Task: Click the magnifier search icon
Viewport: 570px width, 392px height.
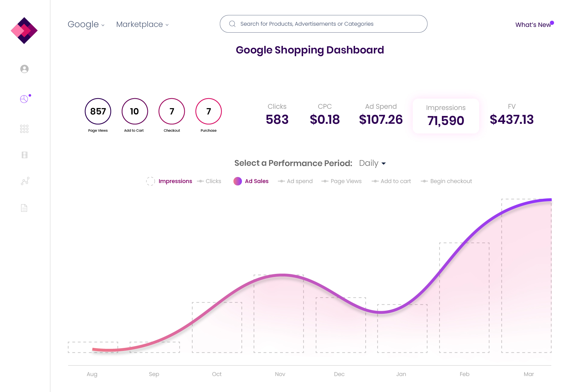Action: pyautogui.click(x=232, y=24)
